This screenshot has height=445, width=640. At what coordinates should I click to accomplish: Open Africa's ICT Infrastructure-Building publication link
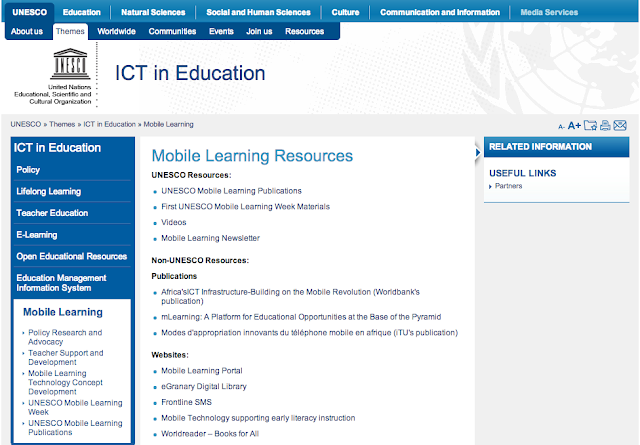290,297
